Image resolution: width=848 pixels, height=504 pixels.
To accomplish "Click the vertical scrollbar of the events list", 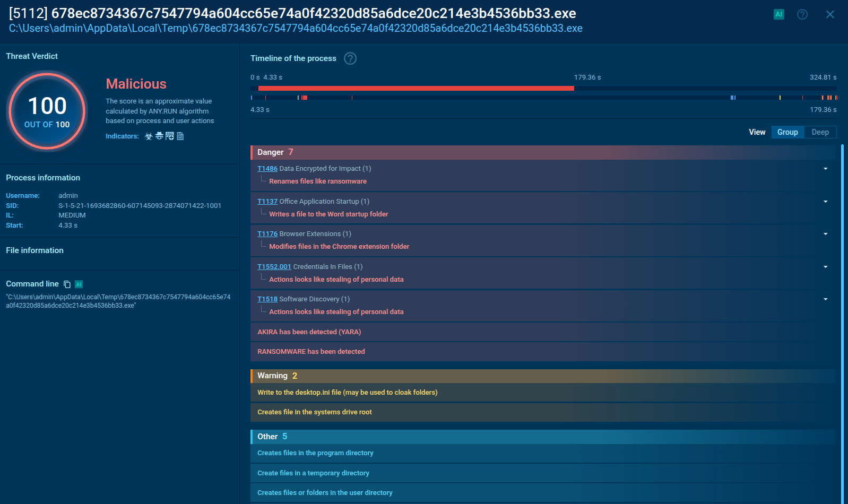I will pyautogui.click(x=843, y=324).
